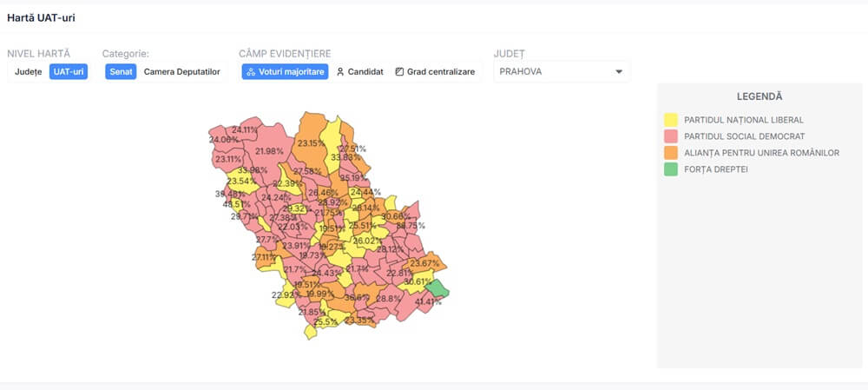Select UAT-uri map level

[x=69, y=72]
